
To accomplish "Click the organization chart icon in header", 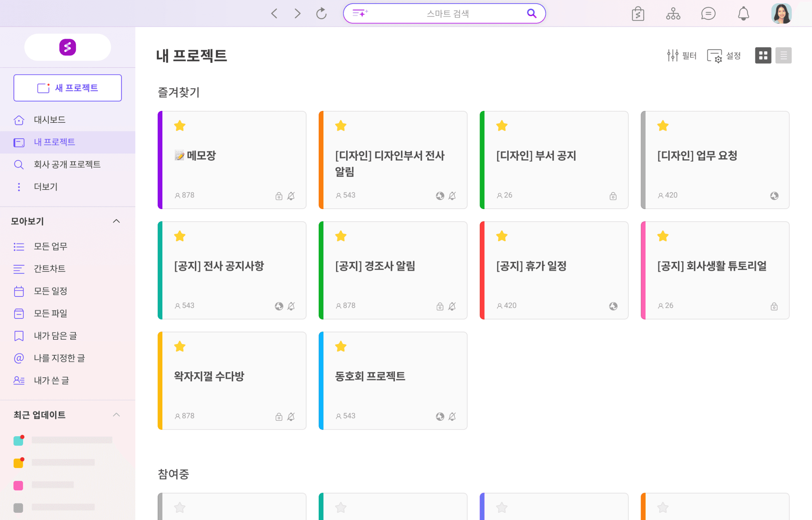I will click(673, 14).
